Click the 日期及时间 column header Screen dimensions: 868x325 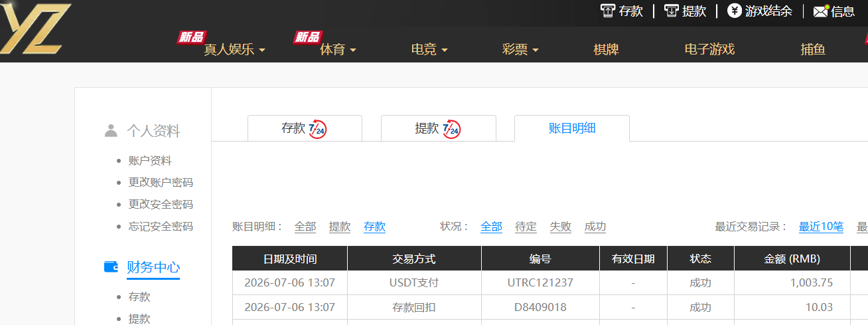(290, 259)
